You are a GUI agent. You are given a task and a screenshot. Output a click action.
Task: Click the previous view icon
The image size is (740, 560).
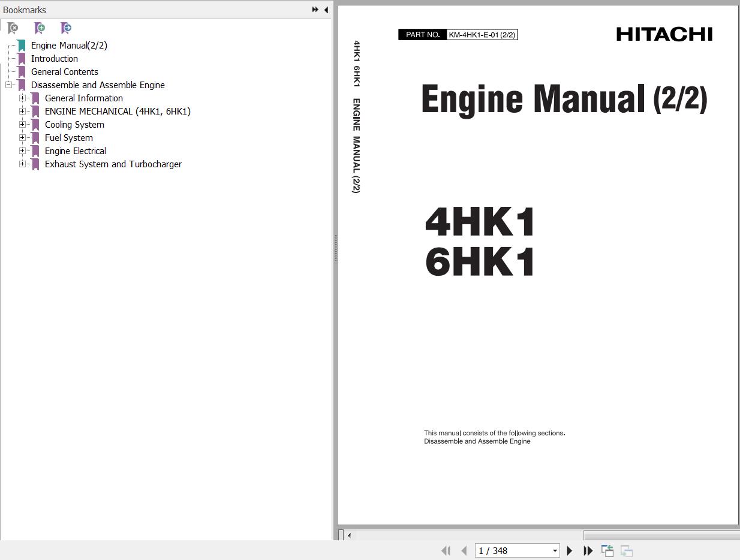tap(607, 550)
